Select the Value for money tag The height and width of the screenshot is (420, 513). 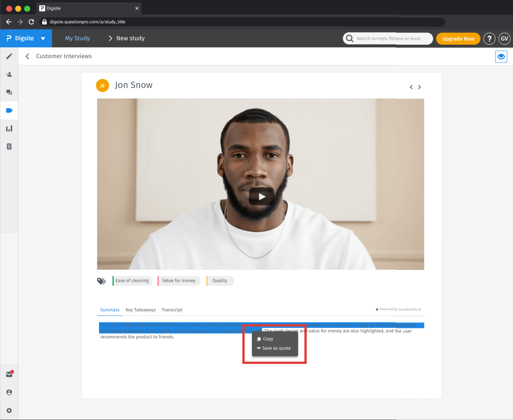[x=179, y=281]
